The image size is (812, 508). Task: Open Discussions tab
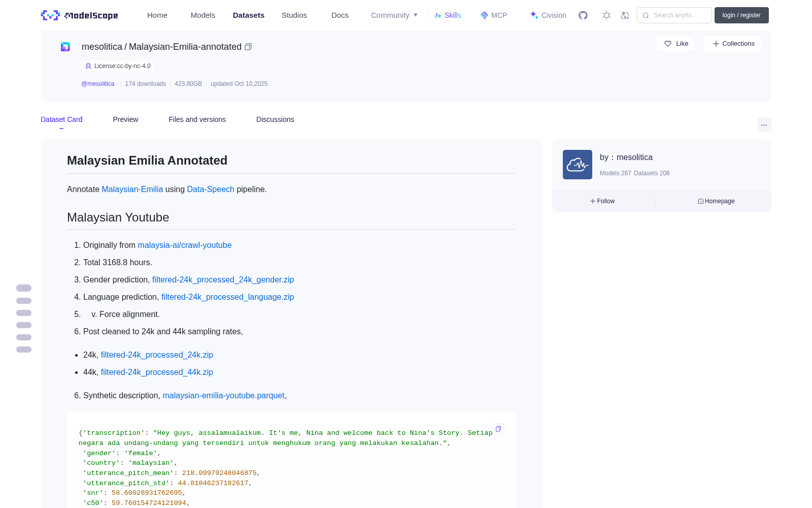coord(275,119)
